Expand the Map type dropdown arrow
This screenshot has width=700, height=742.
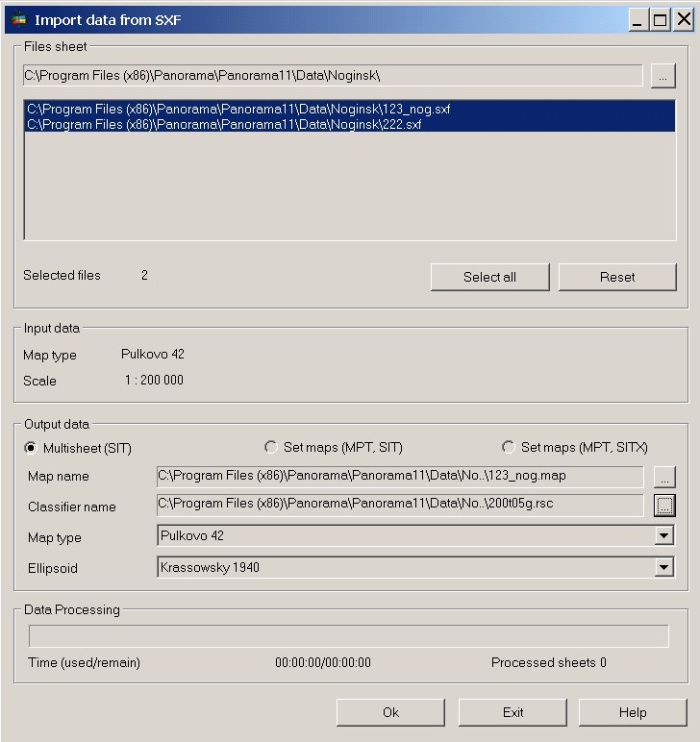pyautogui.click(x=663, y=536)
